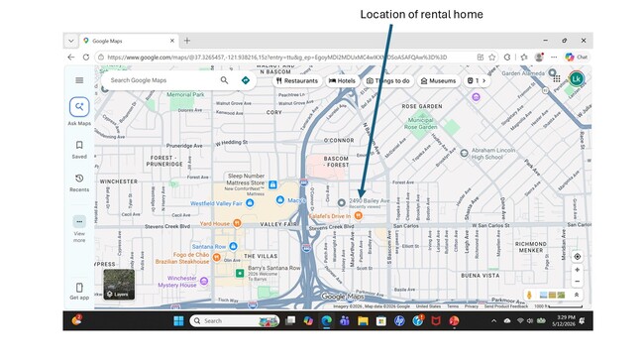Click the Abraham Lincoln High School marker

(x=464, y=154)
